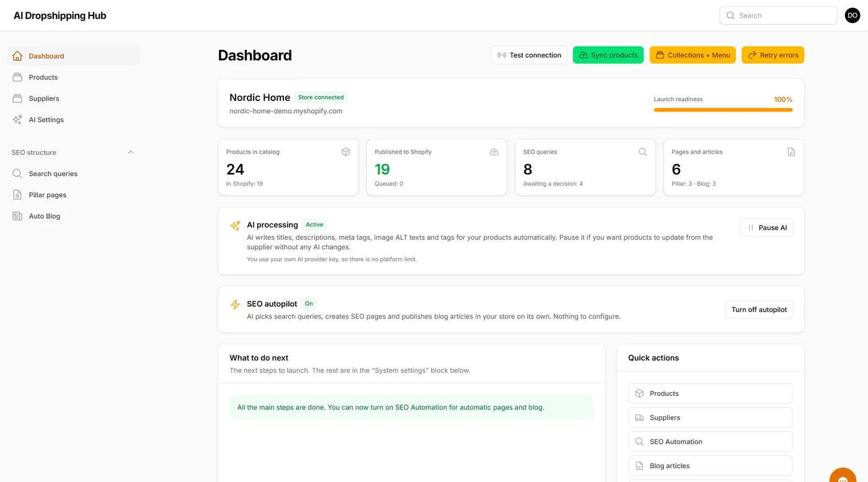Image resolution: width=868 pixels, height=482 pixels.
Task: Click the Collections + Menu button
Action: point(693,55)
